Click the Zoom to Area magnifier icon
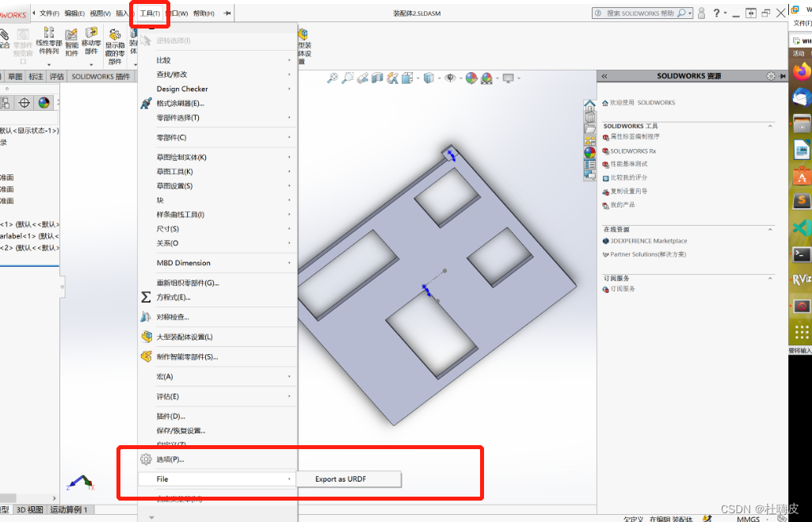The image size is (812, 522). (347, 78)
